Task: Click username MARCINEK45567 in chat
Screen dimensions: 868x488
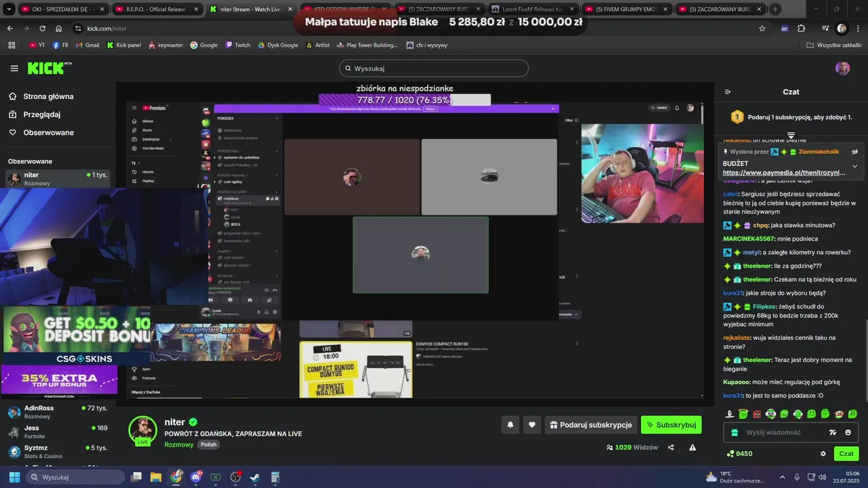Action: click(x=749, y=239)
